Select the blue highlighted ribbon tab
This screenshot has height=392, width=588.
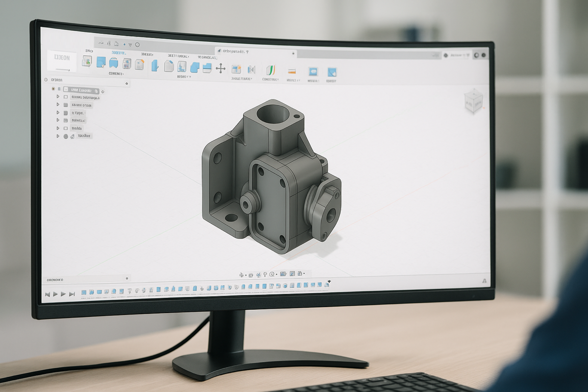click(x=119, y=52)
